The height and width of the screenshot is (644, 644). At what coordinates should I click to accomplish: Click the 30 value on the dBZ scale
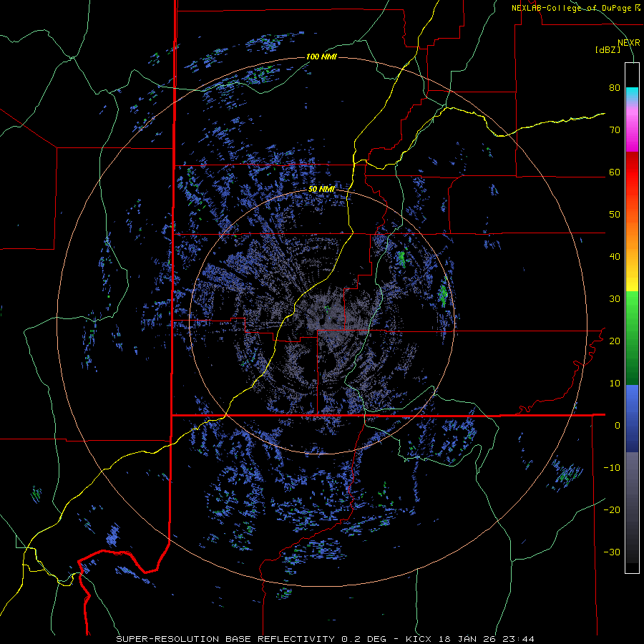[x=615, y=299]
